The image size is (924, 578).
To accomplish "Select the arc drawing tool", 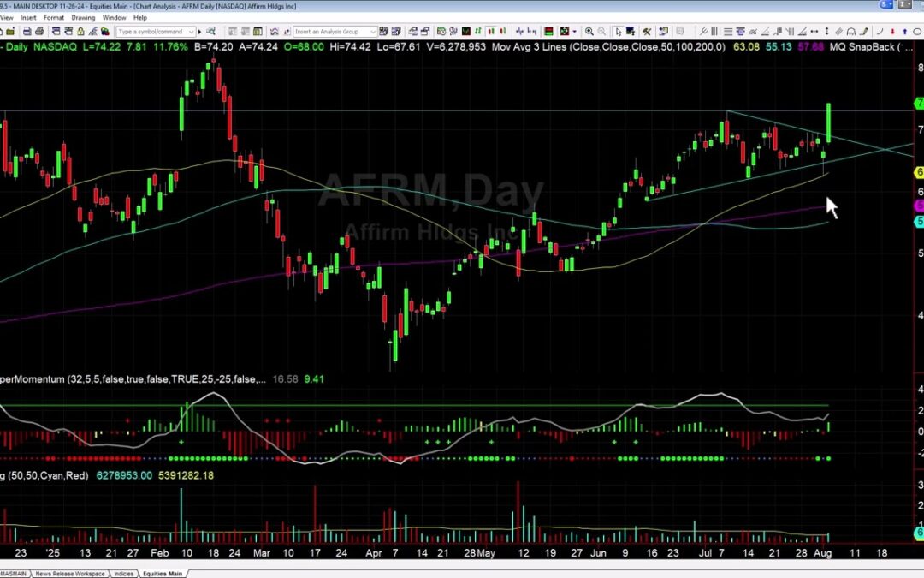I will point(880,32).
